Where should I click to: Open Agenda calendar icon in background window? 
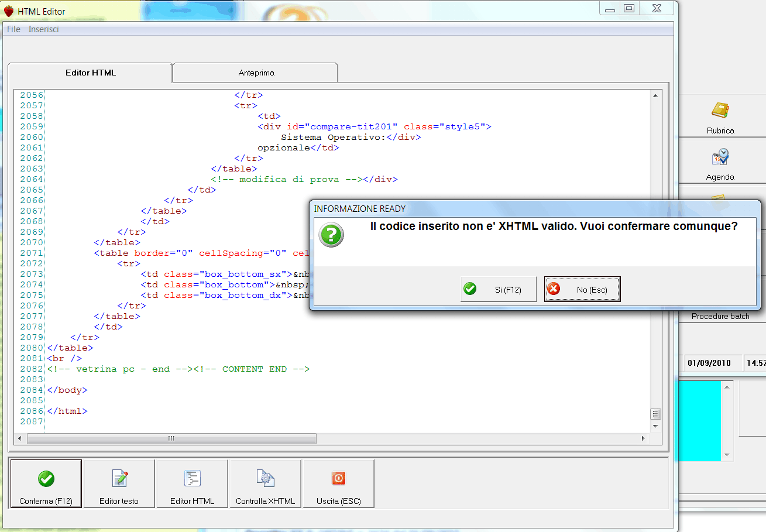[720, 156]
